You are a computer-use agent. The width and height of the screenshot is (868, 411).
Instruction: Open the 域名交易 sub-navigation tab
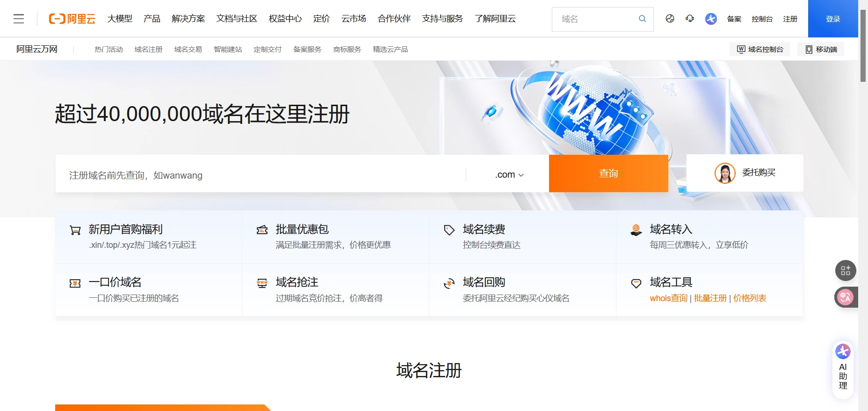(188, 49)
